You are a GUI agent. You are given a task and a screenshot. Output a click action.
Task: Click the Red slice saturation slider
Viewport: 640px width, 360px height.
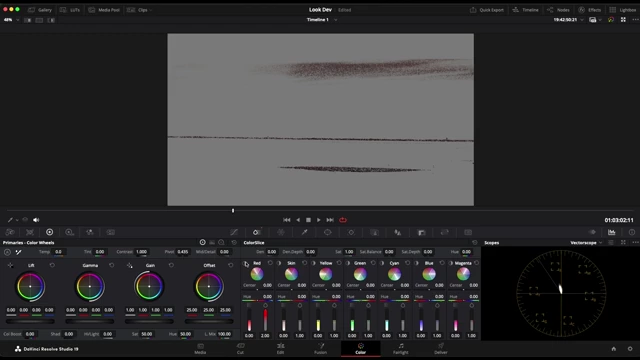point(265,320)
